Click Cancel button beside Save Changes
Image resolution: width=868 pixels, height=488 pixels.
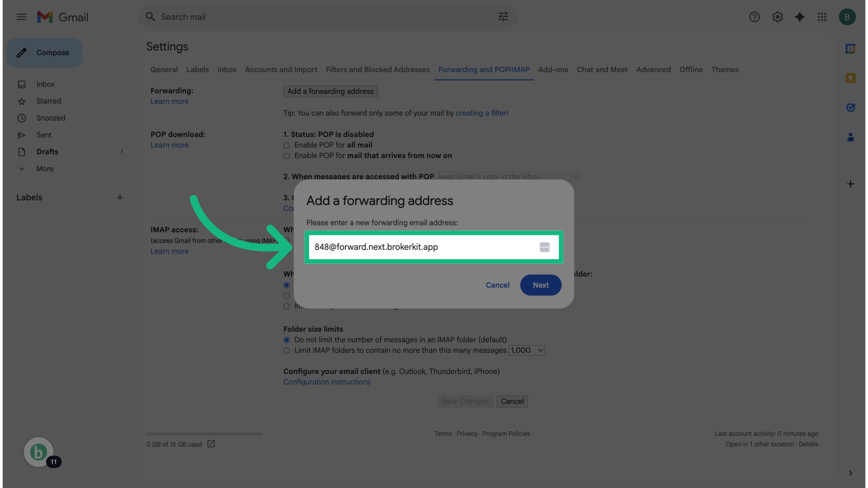(x=512, y=401)
